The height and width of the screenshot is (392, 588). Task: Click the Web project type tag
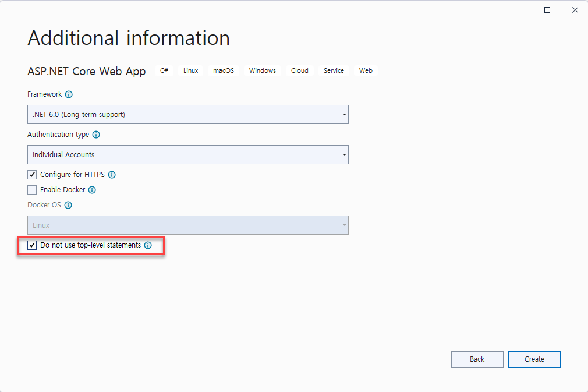(366, 70)
